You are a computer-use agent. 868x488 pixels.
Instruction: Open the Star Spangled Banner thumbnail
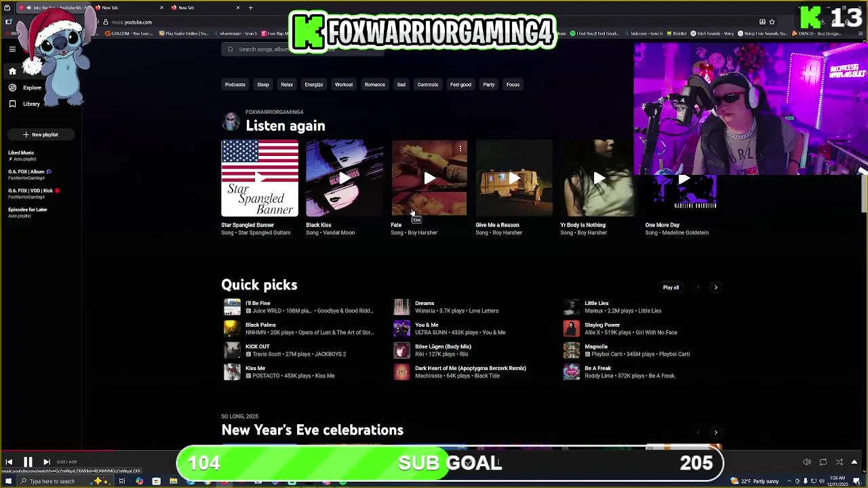[260, 178]
